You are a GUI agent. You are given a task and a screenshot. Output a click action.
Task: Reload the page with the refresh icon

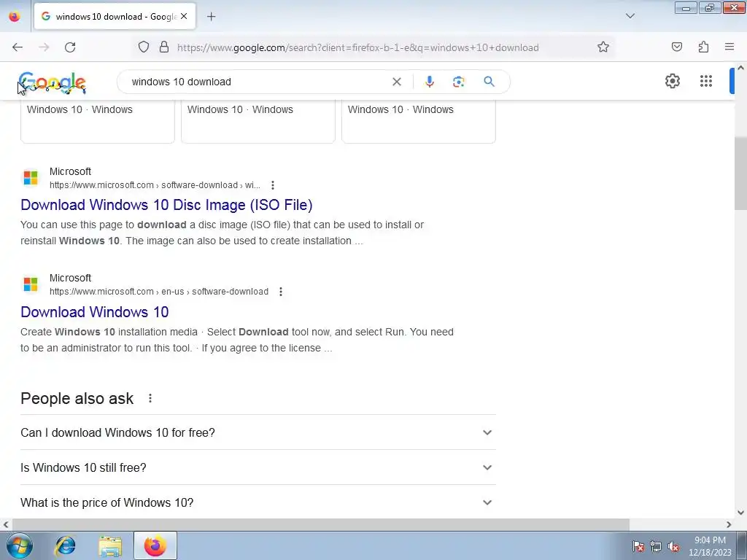(70, 47)
